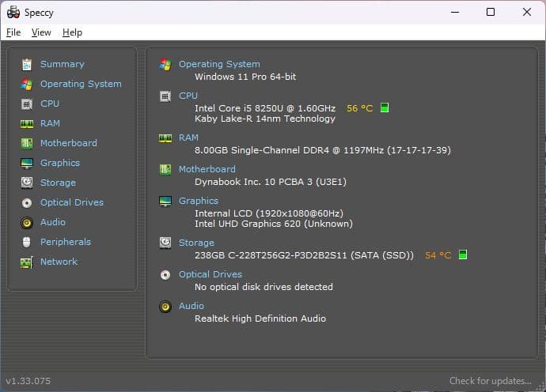Image resolution: width=546 pixels, height=392 pixels.
Task: Click the Graphics monitor icon in summary panel
Action: (x=165, y=201)
